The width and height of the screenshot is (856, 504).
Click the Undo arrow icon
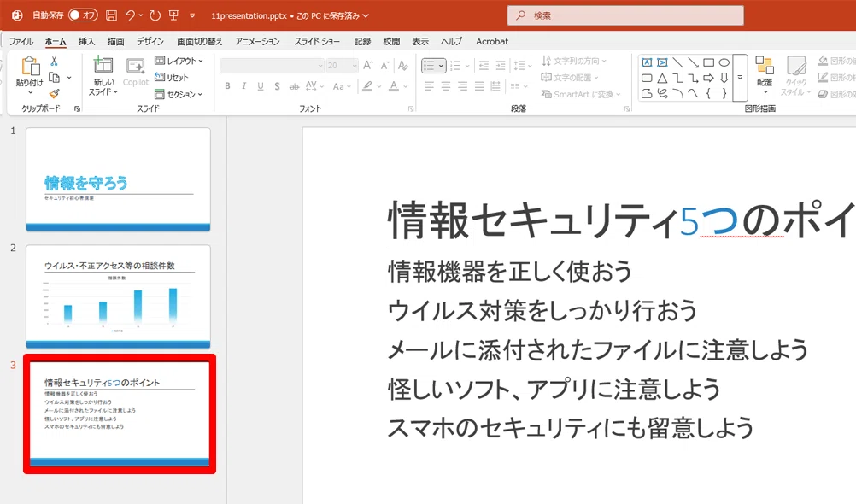130,15
